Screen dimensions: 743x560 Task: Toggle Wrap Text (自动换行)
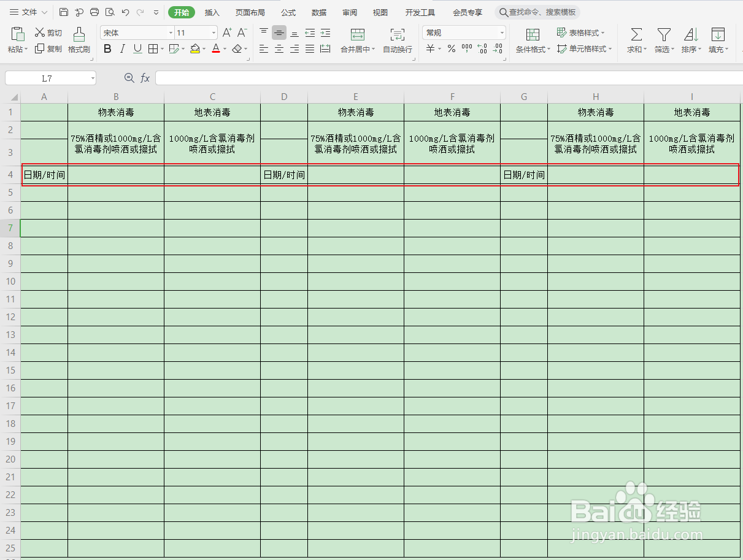click(x=398, y=40)
